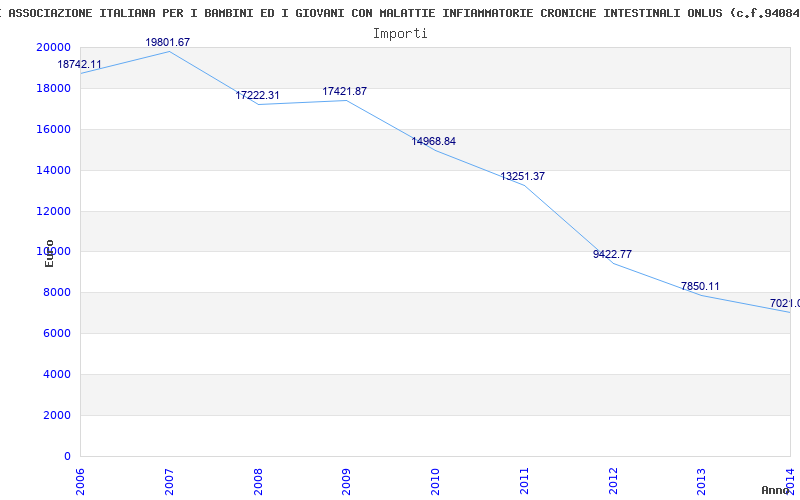
Task: Click the association name header text
Action: pyautogui.click(x=400, y=13)
